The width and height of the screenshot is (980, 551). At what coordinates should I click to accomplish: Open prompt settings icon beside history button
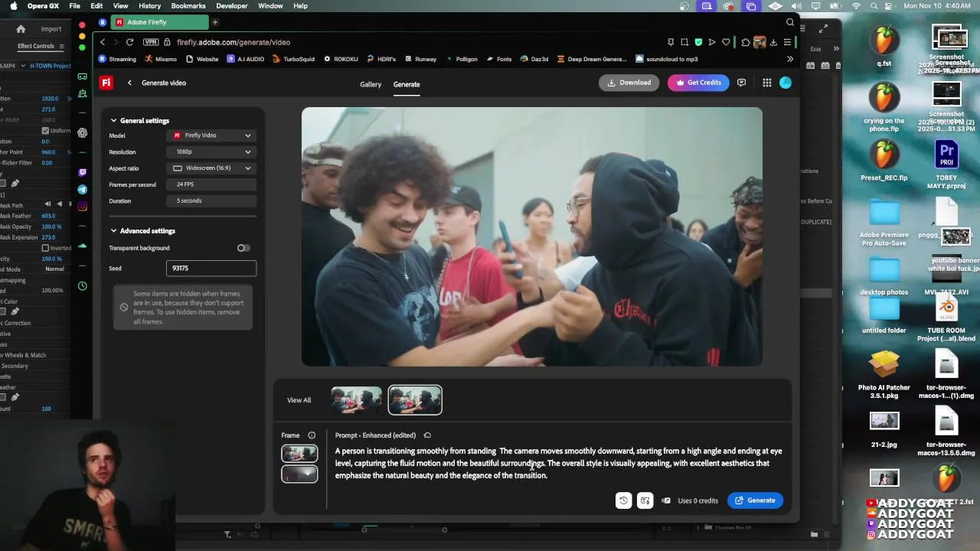tap(645, 500)
